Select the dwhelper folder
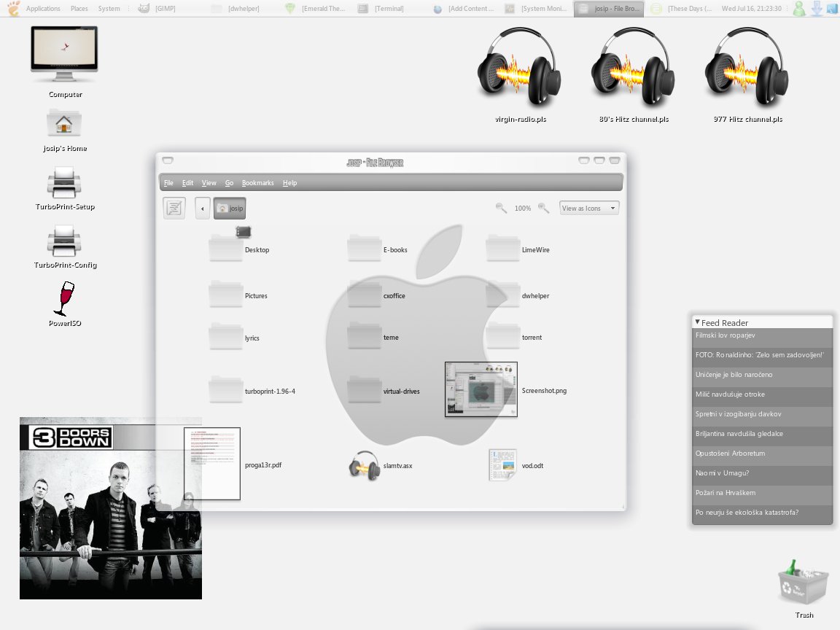Viewport: 840px width, 630px height. (502, 294)
